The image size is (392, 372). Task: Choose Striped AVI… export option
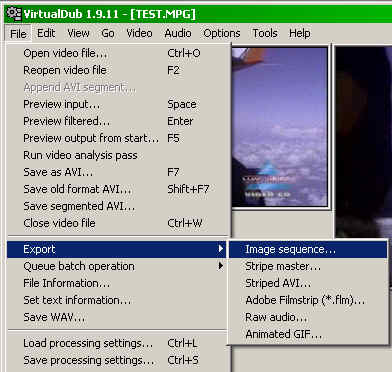[308, 283]
